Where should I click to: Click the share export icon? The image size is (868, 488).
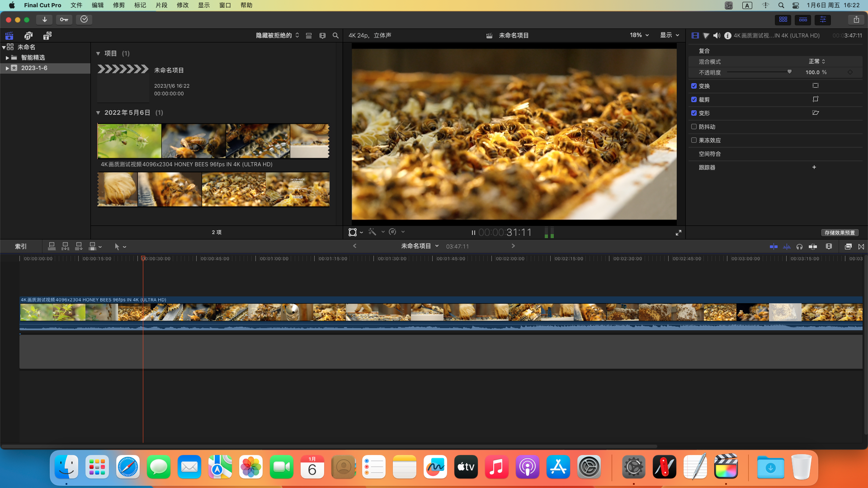pos(856,19)
